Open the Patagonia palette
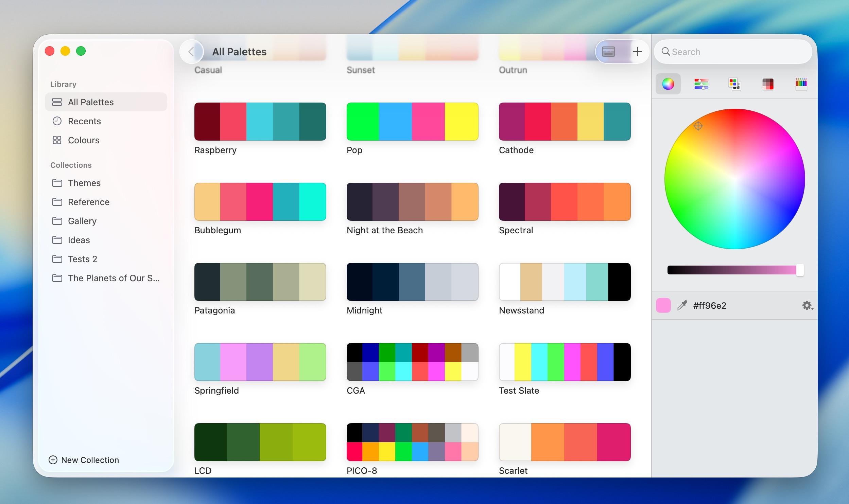The width and height of the screenshot is (849, 504). (260, 282)
